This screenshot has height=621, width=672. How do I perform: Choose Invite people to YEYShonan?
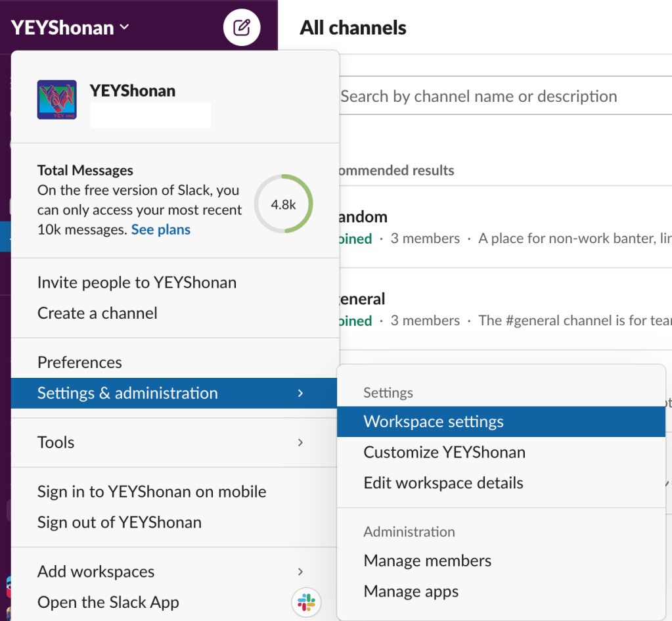pyautogui.click(x=137, y=283)
